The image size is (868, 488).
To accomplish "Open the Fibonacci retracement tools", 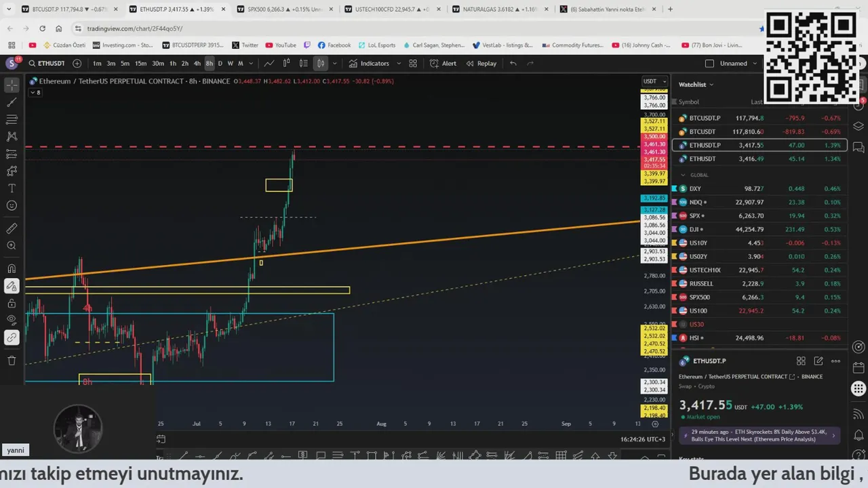I will pos(12,119).
